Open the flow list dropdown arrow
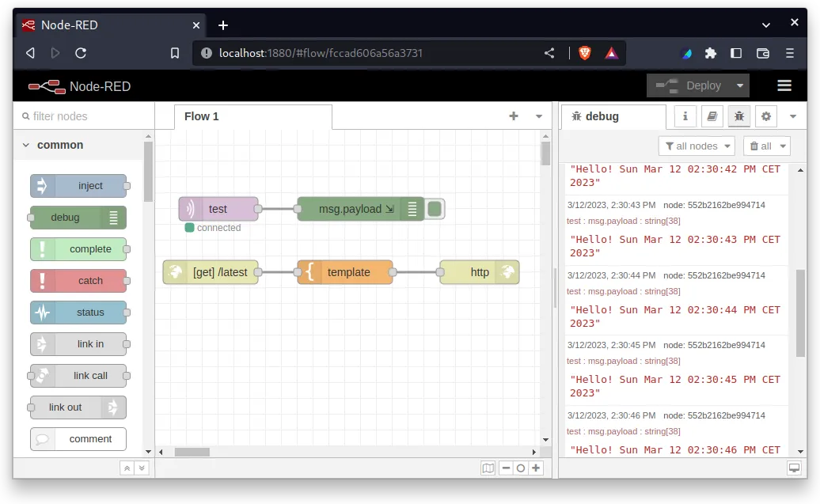820x504 pixels. pos(539,116)
